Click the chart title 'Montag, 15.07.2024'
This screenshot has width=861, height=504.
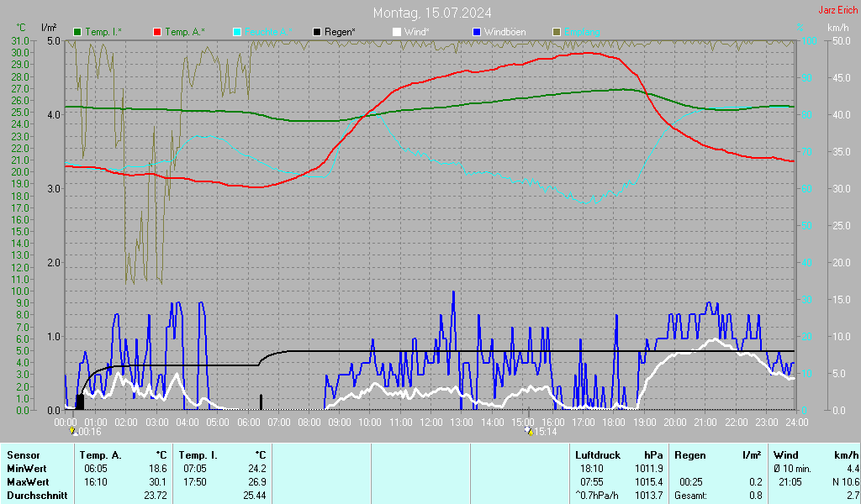click(x=432, y=13)
